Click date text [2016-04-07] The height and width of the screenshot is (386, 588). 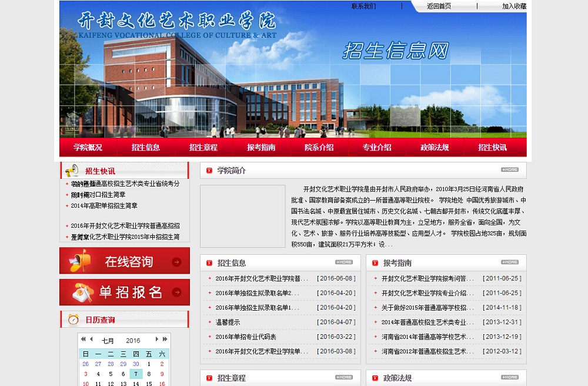coord(336,322)
